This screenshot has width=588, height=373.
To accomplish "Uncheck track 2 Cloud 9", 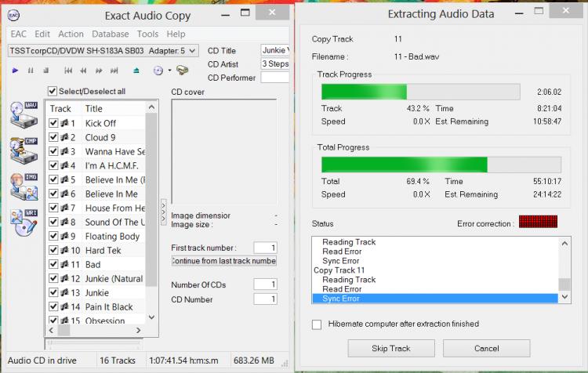I will point(53,137).
